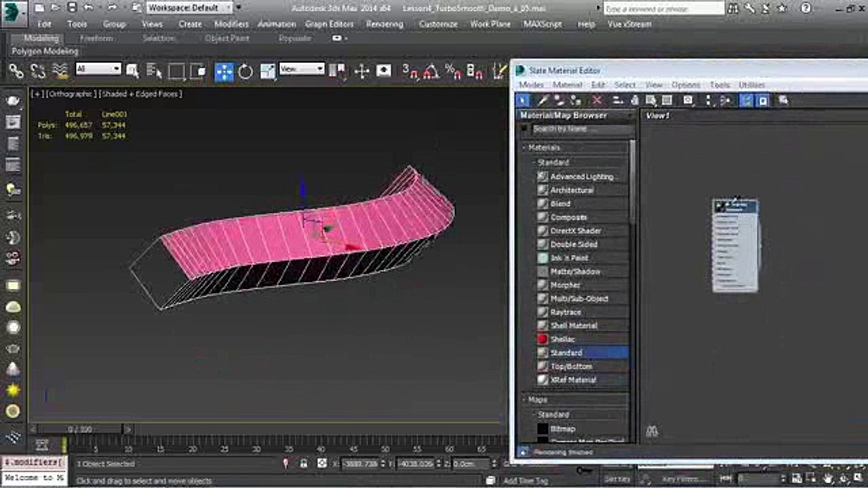Collapse the Standard subgroup under Maps

(533, 415)
